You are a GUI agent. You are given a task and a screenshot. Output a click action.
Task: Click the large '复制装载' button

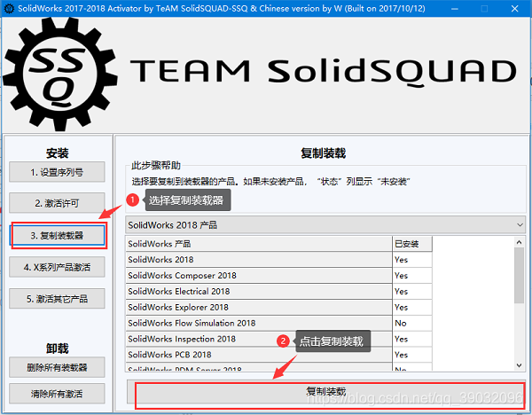pos(325,392)
